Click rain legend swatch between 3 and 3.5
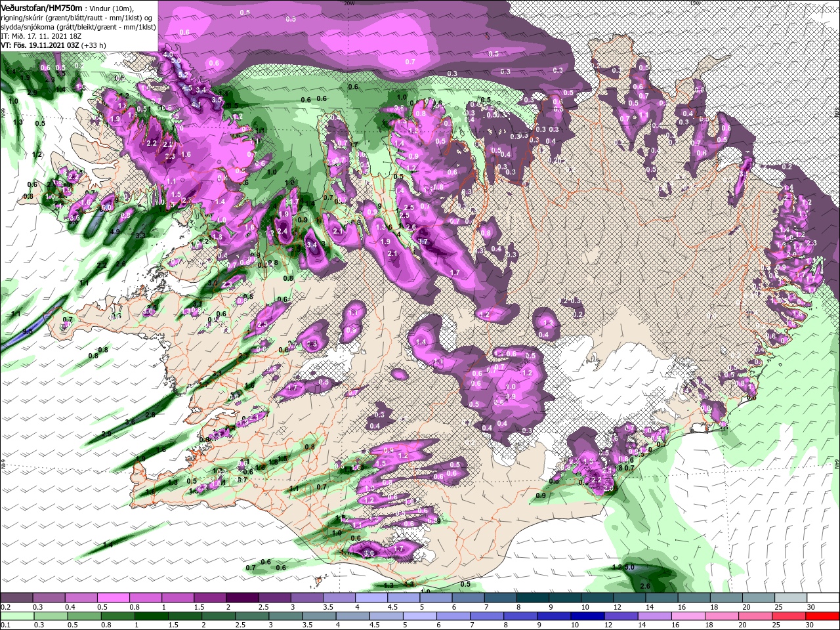This screenshot has height=630, width=840. coord(285,616)
